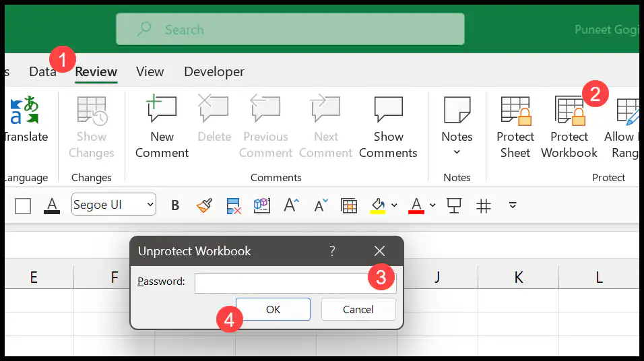Decrease font size with smaller A
Viewport: 644px width, 361px height.
321,205
